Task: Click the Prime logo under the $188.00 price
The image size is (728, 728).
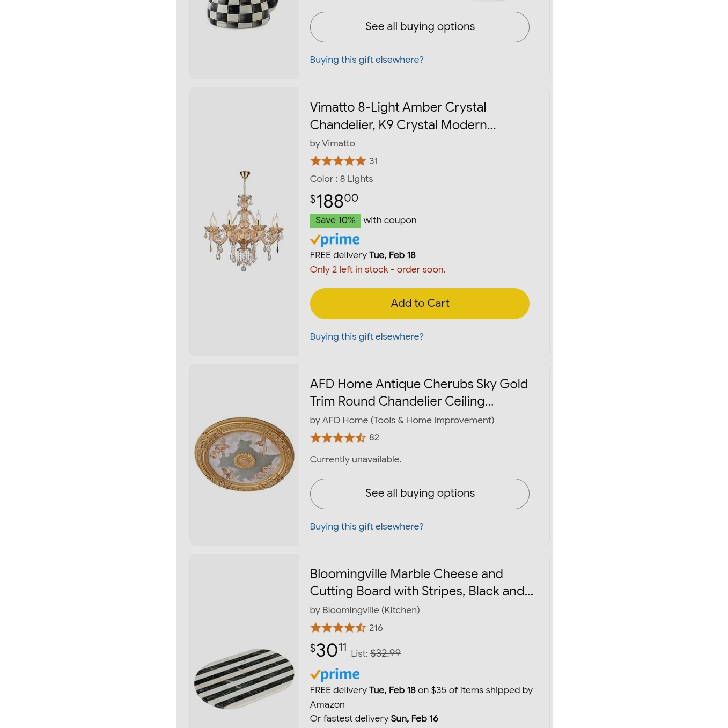Action: click(335, 240)
